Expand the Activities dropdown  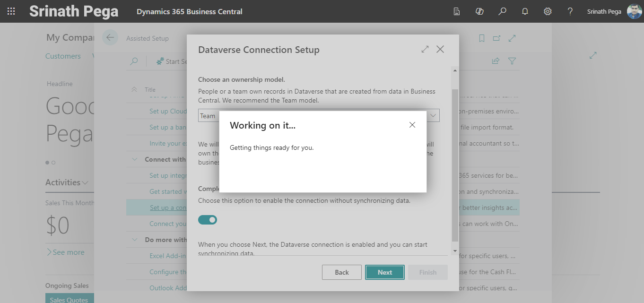(x=85, y=182)
